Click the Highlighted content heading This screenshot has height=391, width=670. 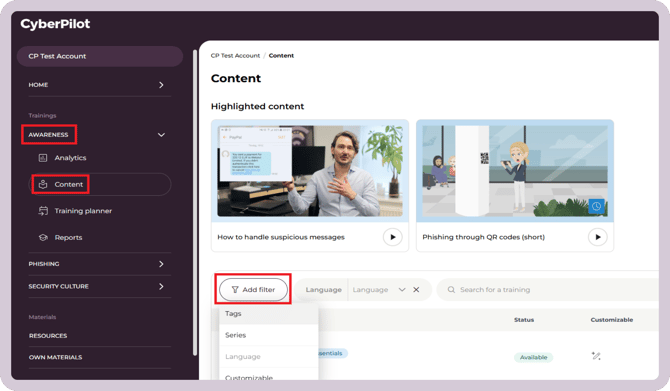point(258,106)
